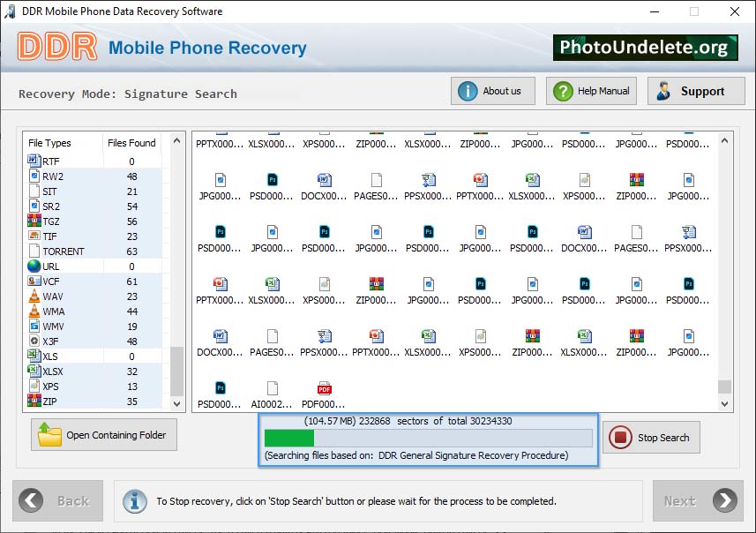Screen dimensions: 756x533
Task: Click the WAV audio cone icon
Action: tap(34, 296)
